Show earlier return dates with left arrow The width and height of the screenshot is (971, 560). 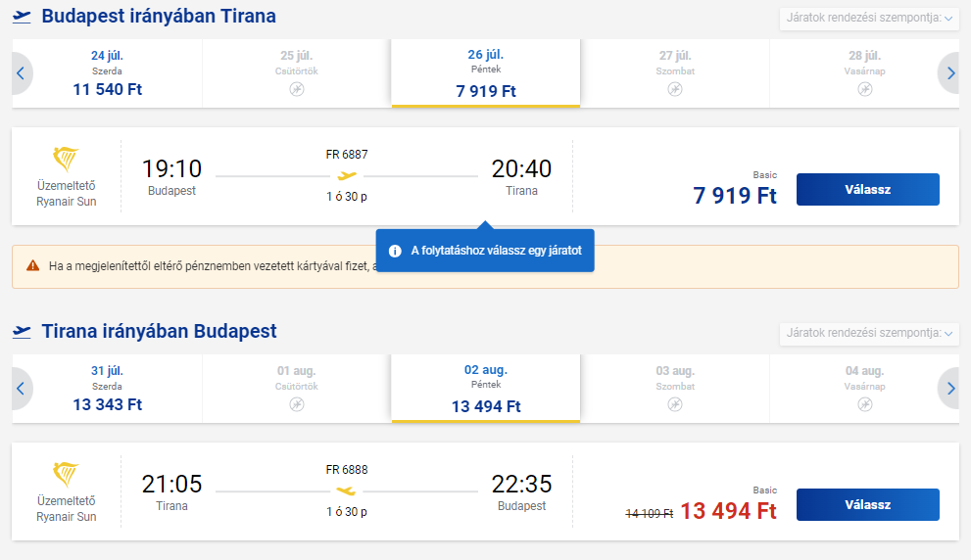coord(21,389)
